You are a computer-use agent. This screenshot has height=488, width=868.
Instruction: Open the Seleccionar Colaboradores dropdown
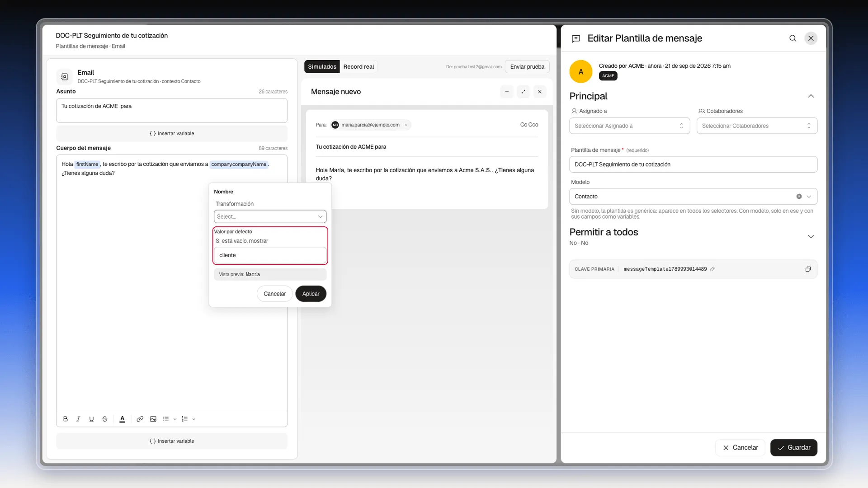(757, 126)
